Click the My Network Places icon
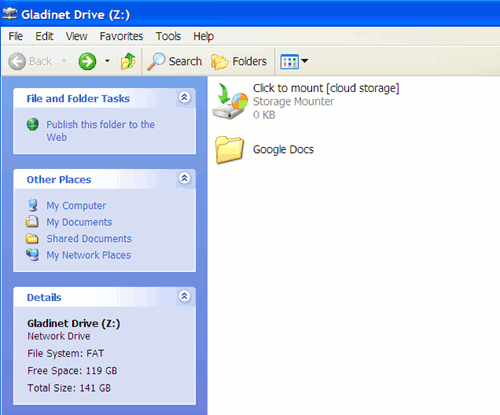Viewport: 500px width, 415px height. [x=33, y=255]
